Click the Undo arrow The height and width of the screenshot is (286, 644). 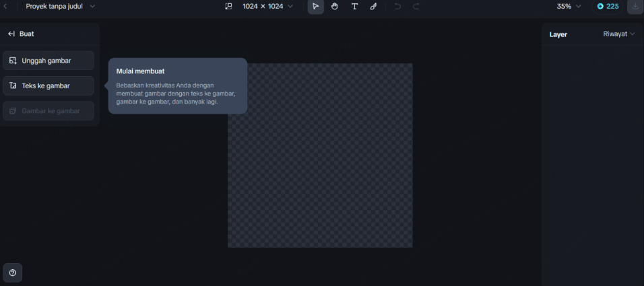(397, 7)
